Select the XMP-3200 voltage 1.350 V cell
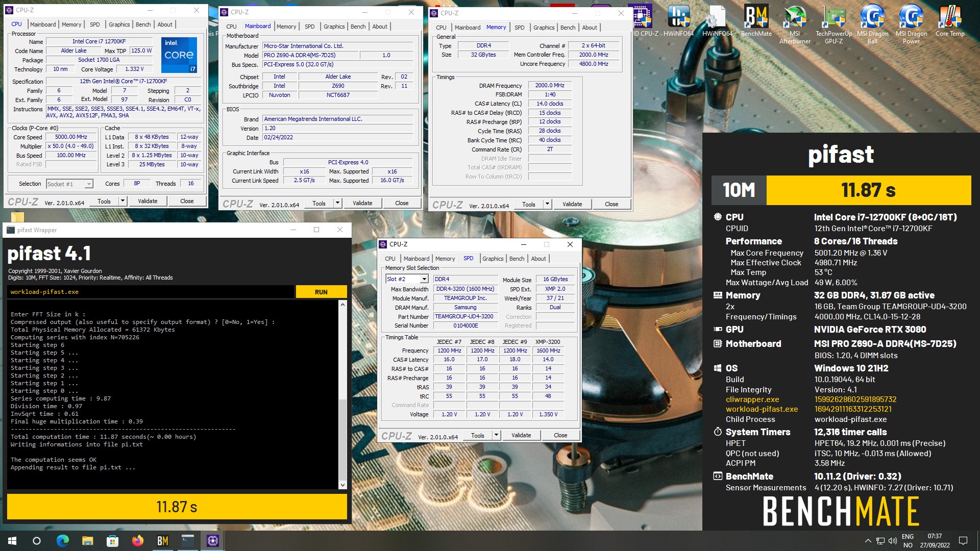The height and width of the screenshot is (551, 980). pos(548,414)
